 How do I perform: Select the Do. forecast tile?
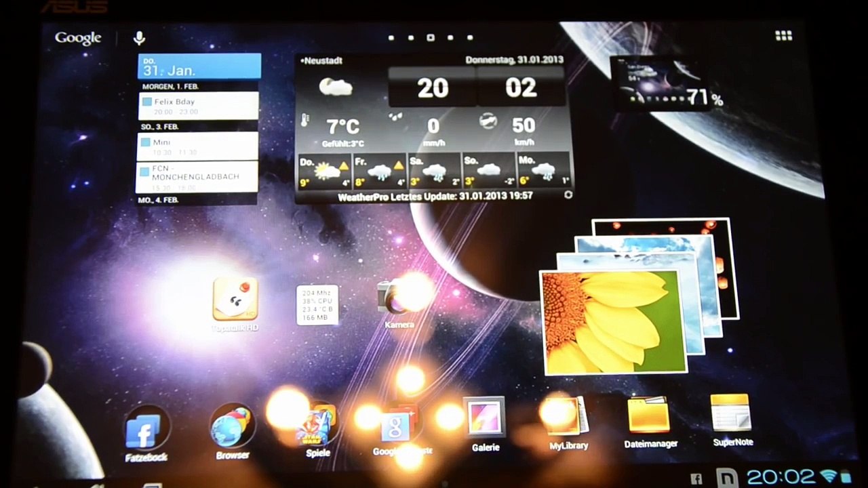(x=325, y=170)
